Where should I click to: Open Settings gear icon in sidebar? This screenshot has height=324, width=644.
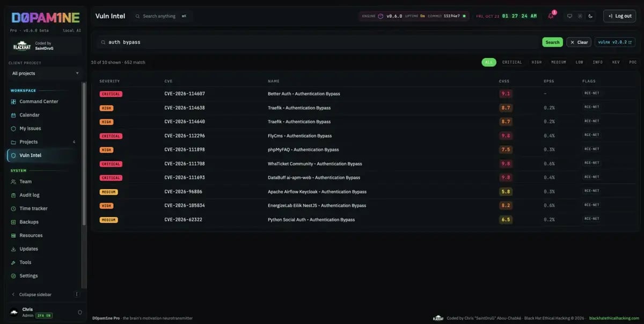[x=13, y=276]
